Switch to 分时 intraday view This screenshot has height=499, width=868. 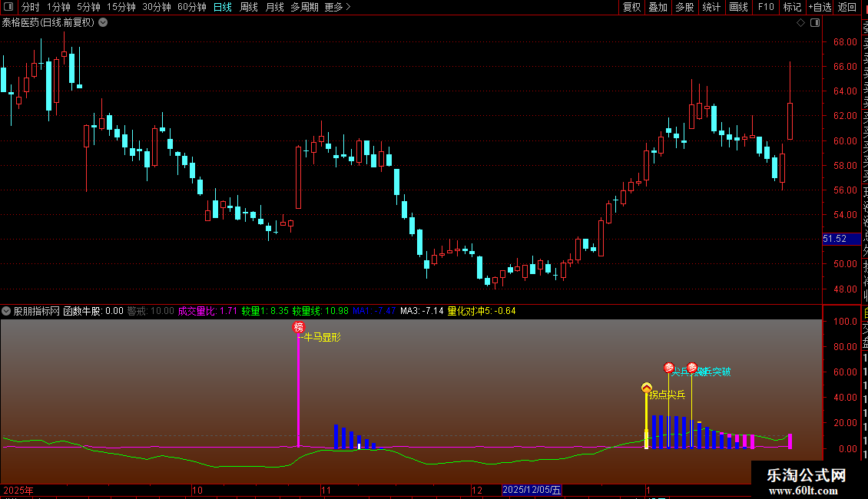coord(31,7)
